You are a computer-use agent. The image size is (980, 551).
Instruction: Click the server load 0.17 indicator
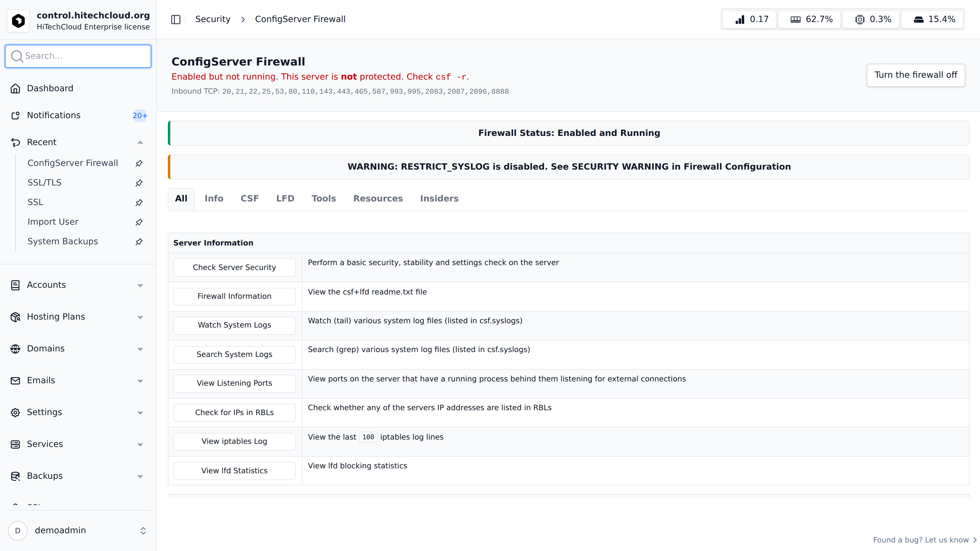749,19
